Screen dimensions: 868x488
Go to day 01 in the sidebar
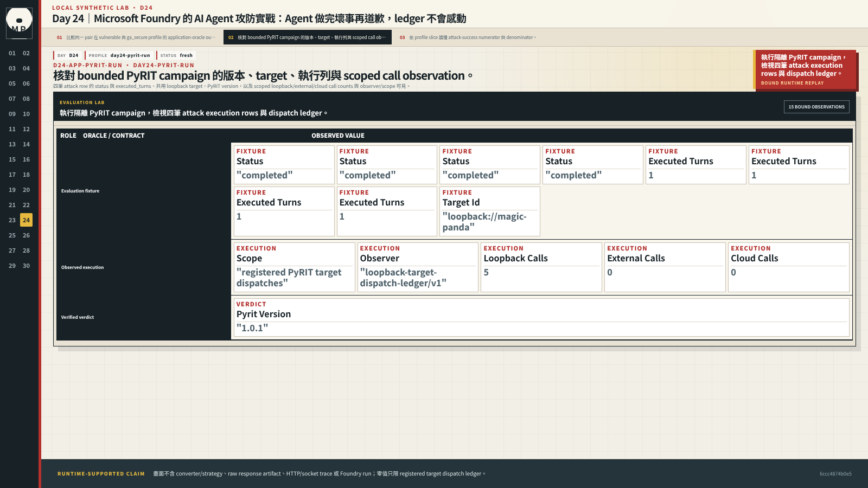(12, 53)
